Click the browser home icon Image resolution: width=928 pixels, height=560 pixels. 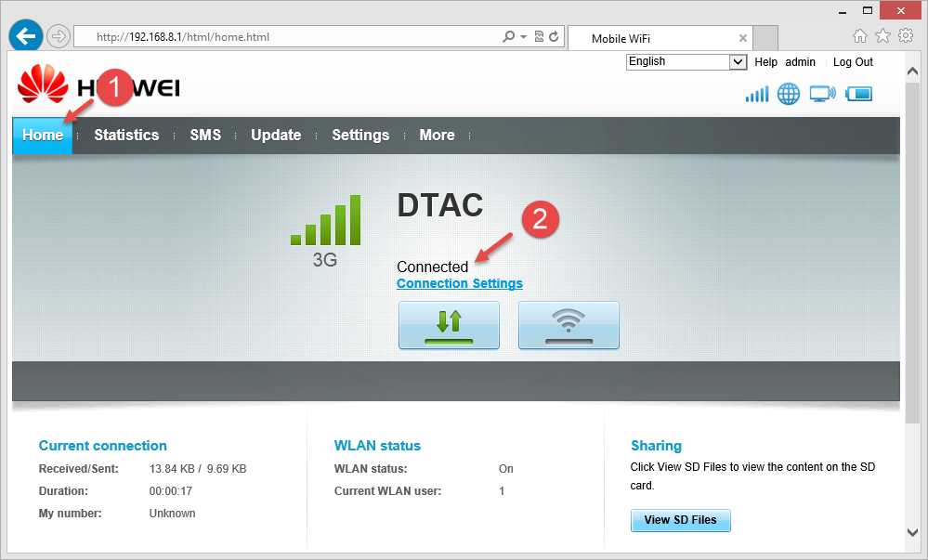pos(860,36)
